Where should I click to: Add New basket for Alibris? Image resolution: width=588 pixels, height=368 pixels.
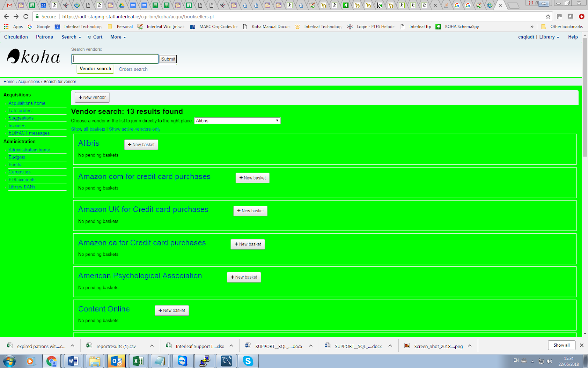coord(141,145)
